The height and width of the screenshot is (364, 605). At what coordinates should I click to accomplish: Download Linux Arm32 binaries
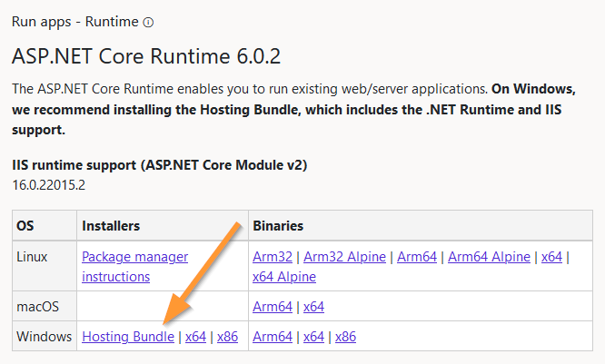point(273,257)
